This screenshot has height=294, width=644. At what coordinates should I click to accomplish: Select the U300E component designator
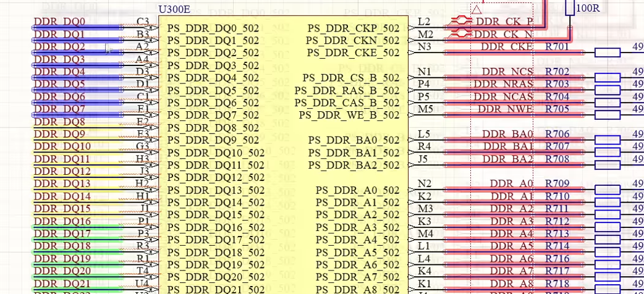[x=173, y=10]
